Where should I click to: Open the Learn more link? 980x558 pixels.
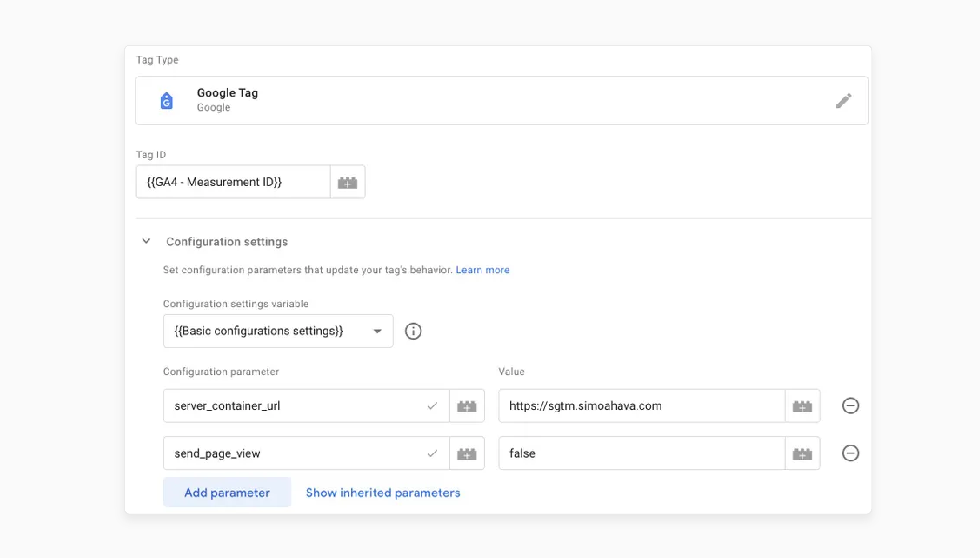click(x=482, y=270)
